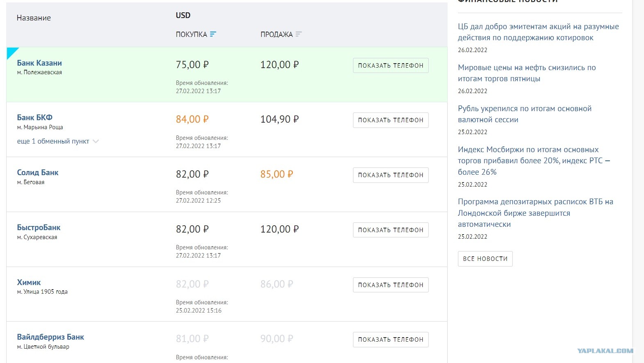The image size is (644, 363).
Task: Read news 'ЦБ дал добро эмитентам акций'
Action: [x=538, y=32]
